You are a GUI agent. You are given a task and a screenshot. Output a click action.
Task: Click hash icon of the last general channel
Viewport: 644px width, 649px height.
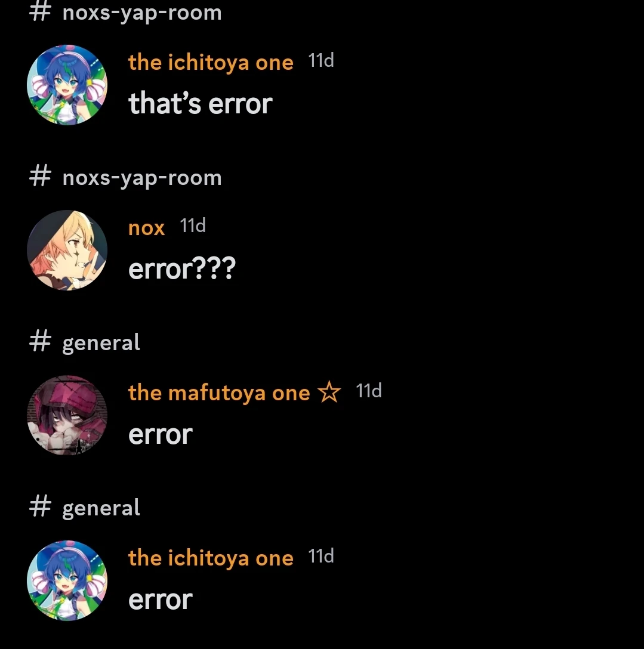click(x=40, y=506)
